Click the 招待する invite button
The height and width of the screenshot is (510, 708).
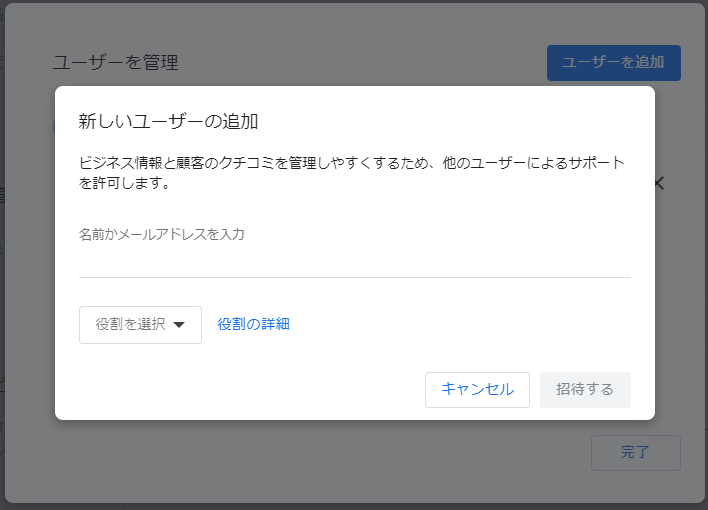click(x=585, y=390)
